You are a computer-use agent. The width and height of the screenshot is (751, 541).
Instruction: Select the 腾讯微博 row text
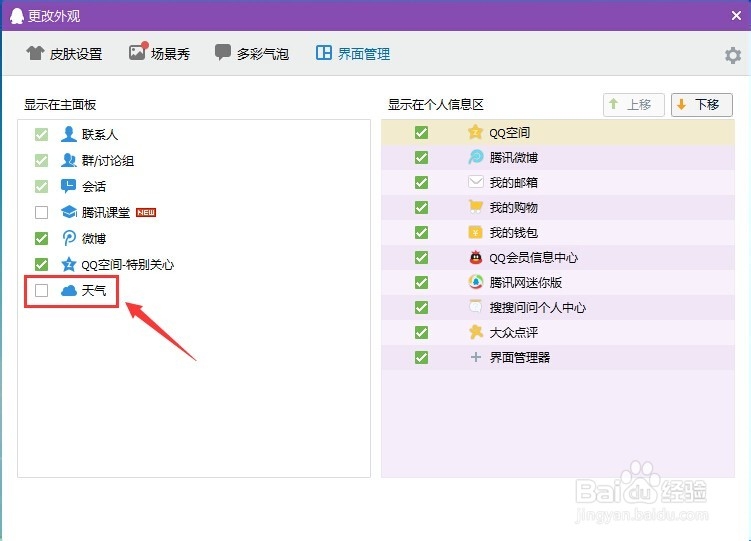[513, 158]
